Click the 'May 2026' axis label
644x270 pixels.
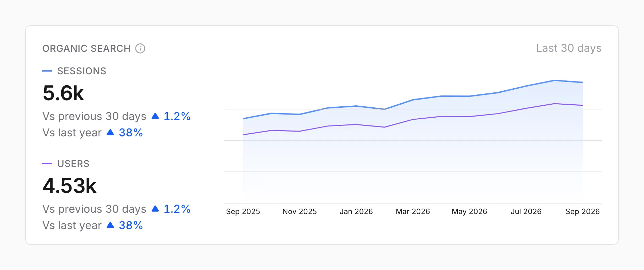click(x=469, y=211)
